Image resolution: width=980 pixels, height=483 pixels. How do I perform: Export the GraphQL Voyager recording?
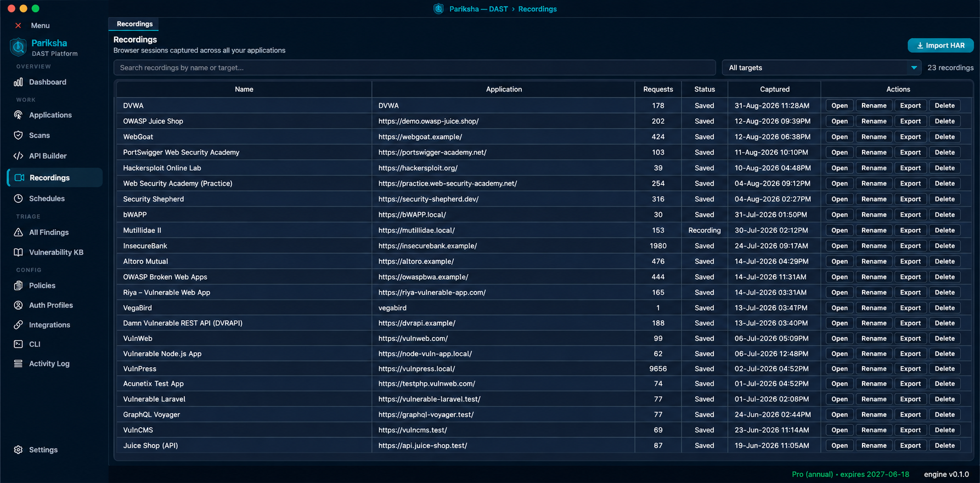pyautogui.click(x=910, y=415)
